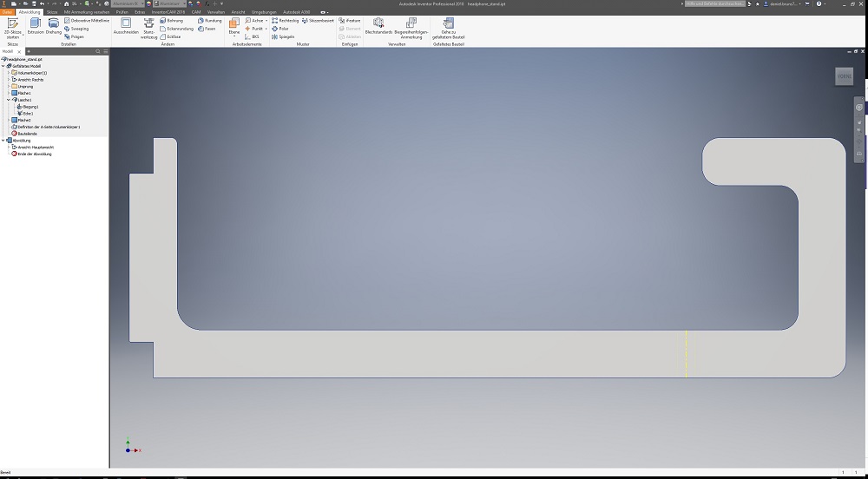Open the Datei menu
Image resolution: width=868 pixels, height=479 pixels.
[x=7, y=11]
